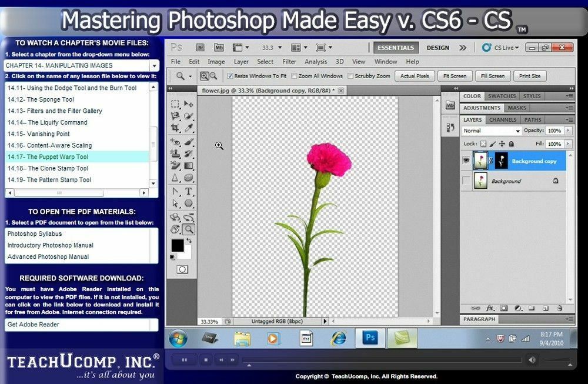Click the Add layer mask icon
588x384 pixels.
click(x=504, y=308)
